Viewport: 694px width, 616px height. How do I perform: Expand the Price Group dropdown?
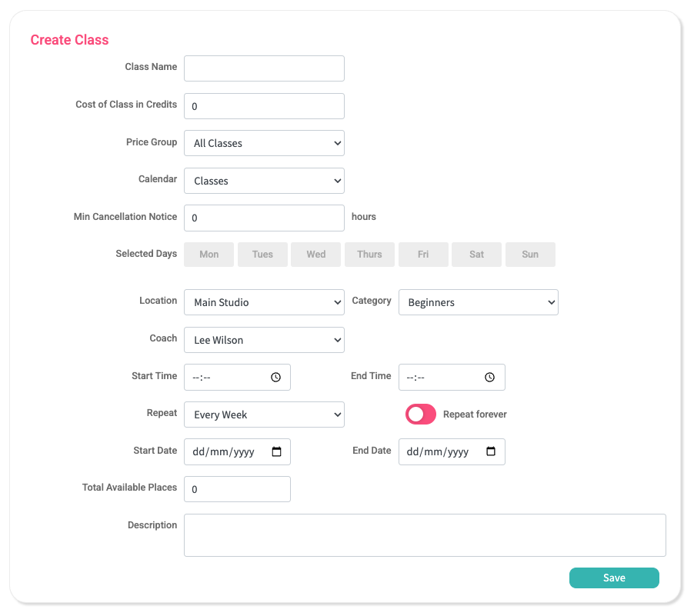(x=264, y=143)
